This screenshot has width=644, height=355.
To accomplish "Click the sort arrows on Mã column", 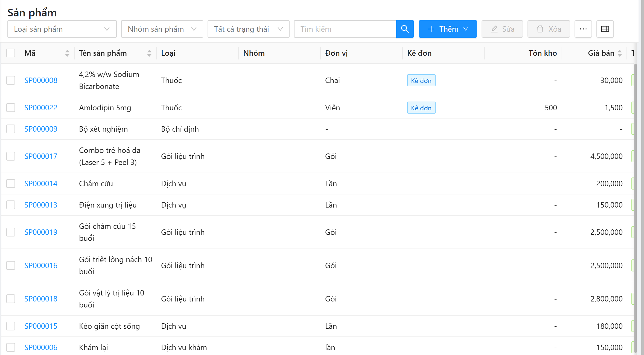I will [67, 53].
